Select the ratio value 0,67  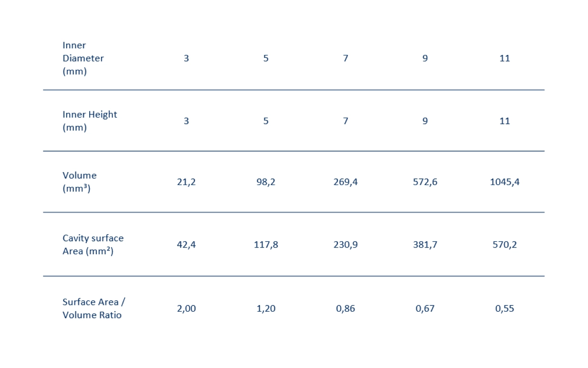(x=425, y=308)
